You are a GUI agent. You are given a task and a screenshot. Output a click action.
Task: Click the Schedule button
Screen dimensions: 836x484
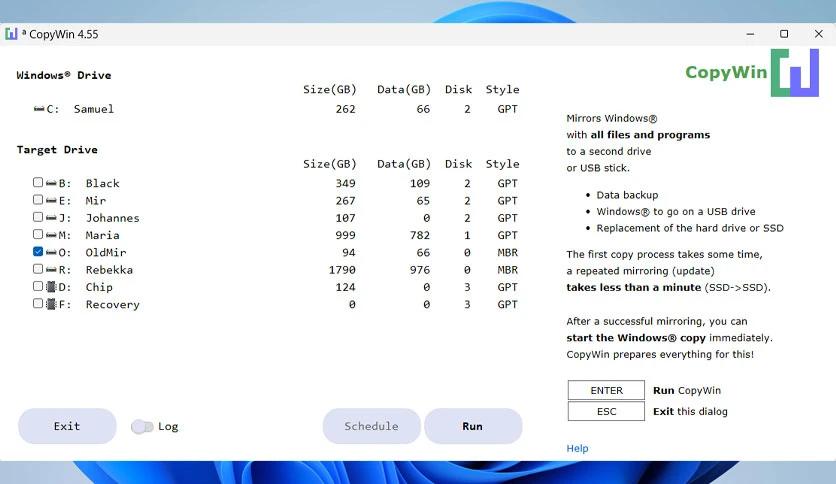tap(372, 426)
